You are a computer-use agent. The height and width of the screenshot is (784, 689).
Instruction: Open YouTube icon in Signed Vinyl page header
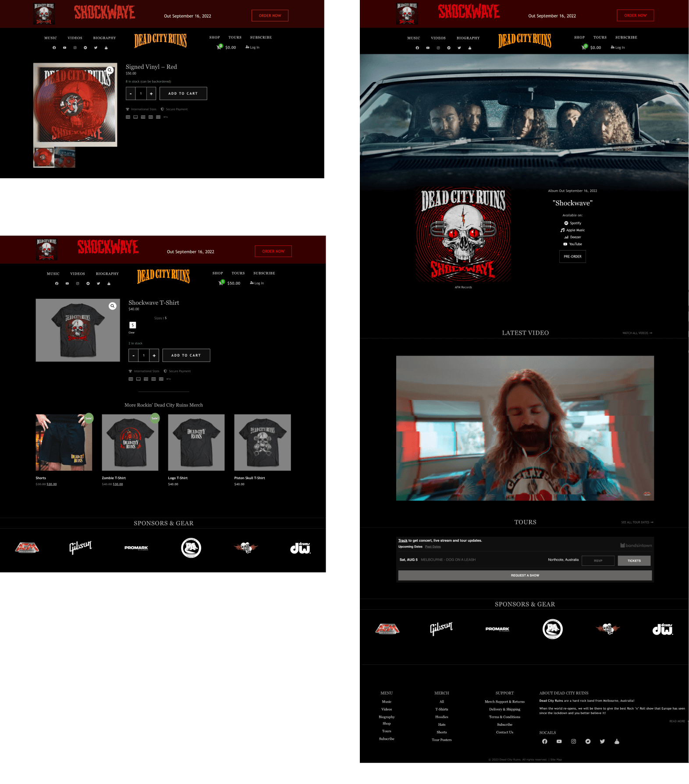coord(64,48)
